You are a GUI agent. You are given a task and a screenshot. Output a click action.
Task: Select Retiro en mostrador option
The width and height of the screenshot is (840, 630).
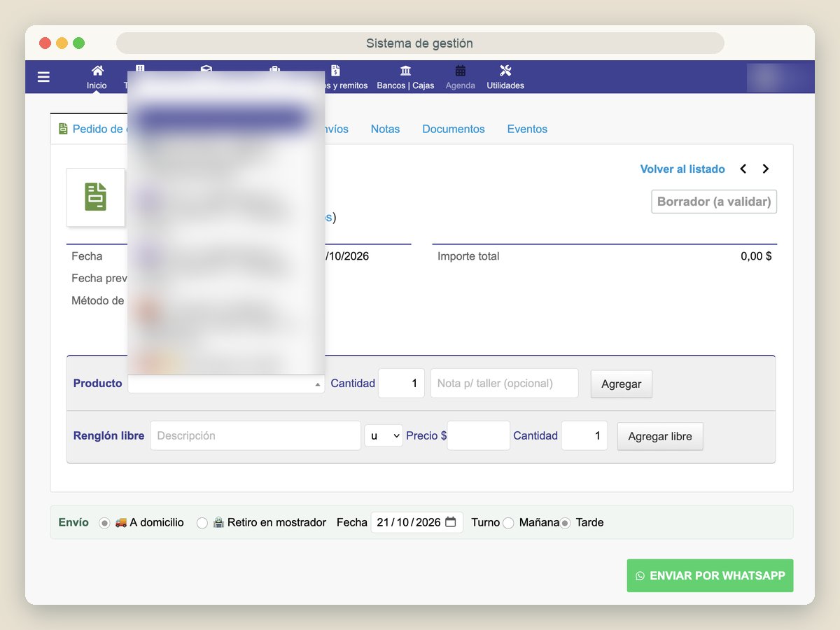pos(202,523)
